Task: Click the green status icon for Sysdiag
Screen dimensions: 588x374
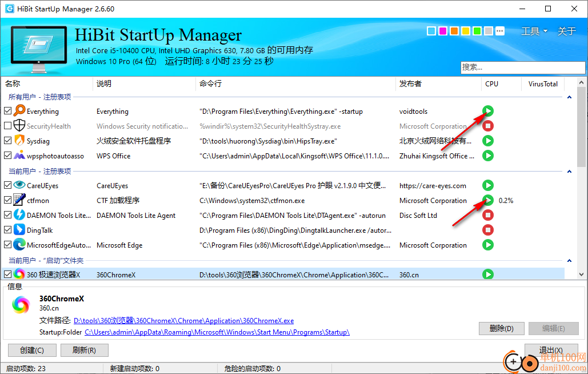Action: (x=487, y=141)
